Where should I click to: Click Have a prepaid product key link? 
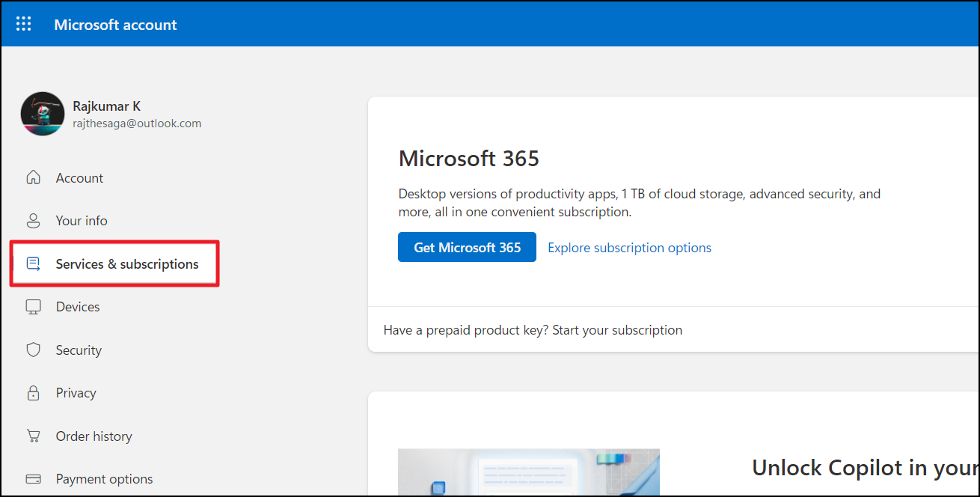point(533,330)
